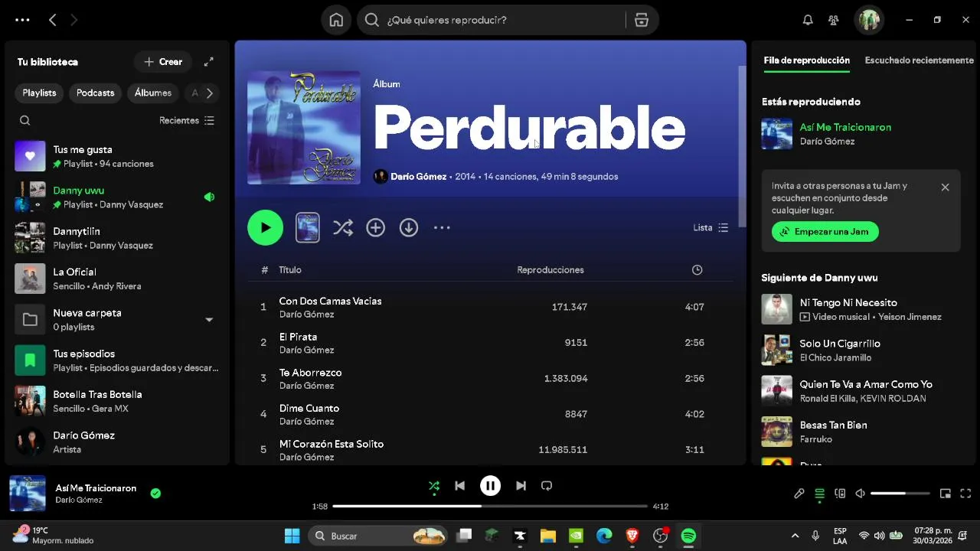Image resolution: width=980 pixels, height=551 pixels.
Task: Select track Dime Cuanto
Action: point(490,414)
